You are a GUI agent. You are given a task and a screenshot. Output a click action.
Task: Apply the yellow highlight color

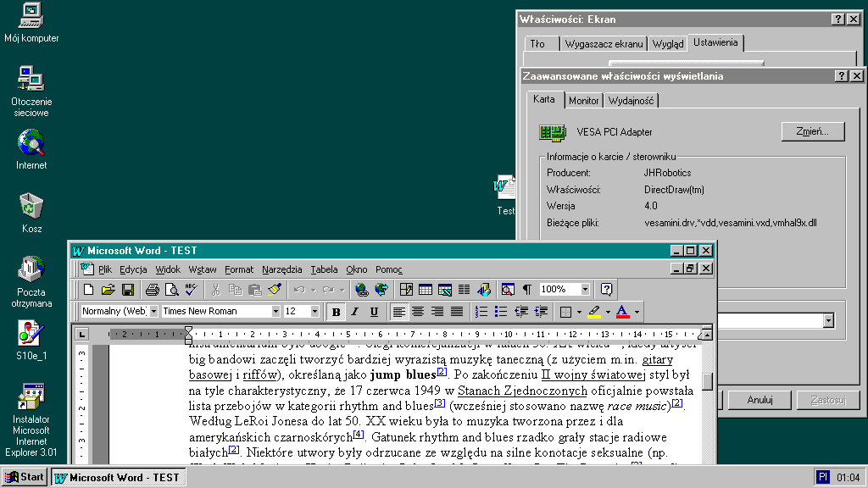594,312
